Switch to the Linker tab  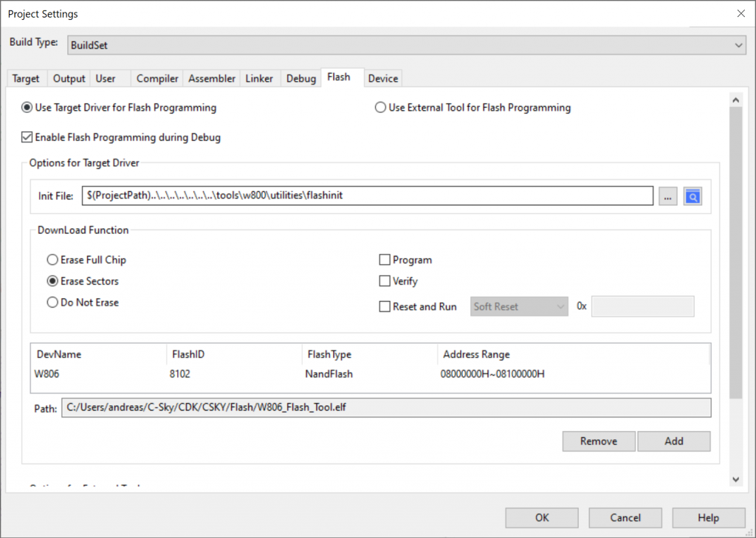pos(259,78)
